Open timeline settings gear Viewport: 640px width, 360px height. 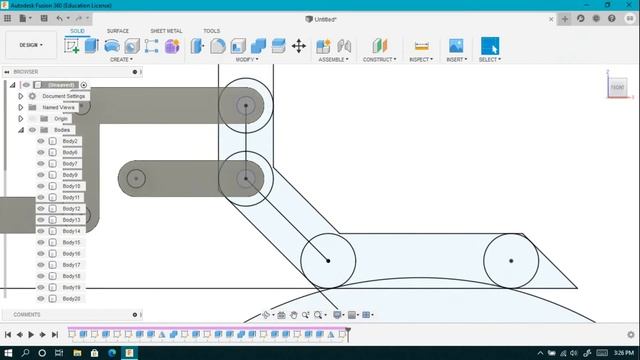tap(631, 334)
